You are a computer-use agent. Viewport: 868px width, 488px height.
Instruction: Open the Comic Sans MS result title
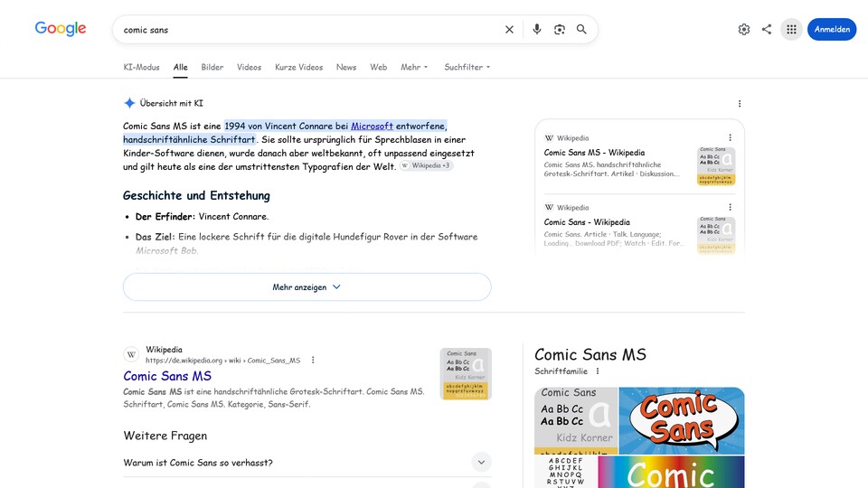(167, 376)
